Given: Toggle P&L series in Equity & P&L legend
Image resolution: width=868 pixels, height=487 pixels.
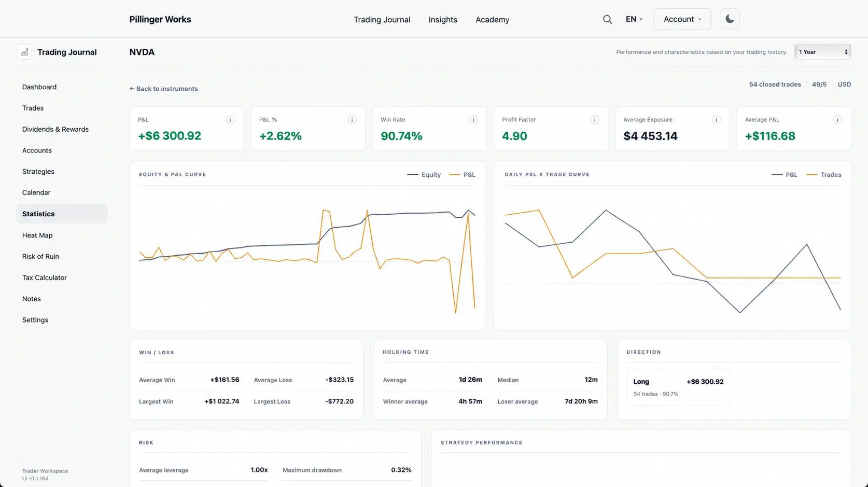Looking at the screenshot, I should (463, 175).
